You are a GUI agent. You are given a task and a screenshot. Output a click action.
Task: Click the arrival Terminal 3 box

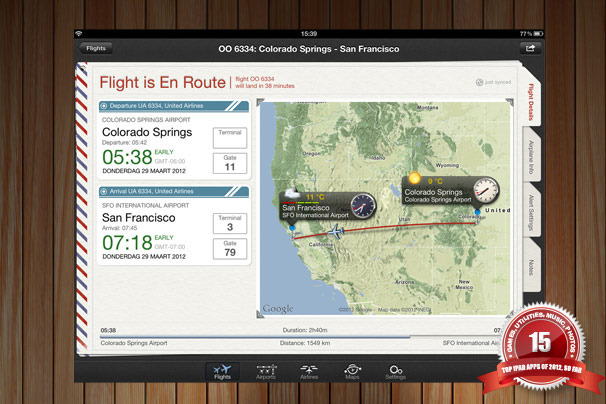tap(230, 223)
